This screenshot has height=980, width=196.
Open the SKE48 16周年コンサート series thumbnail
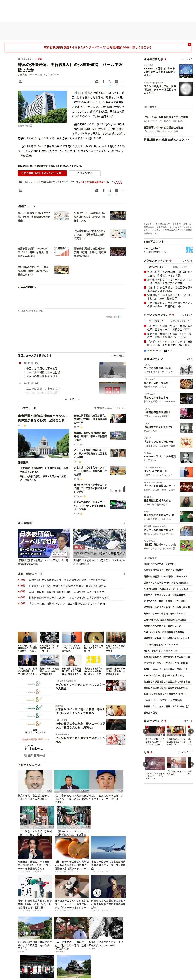pyautogui.click(x=186, y=71)
